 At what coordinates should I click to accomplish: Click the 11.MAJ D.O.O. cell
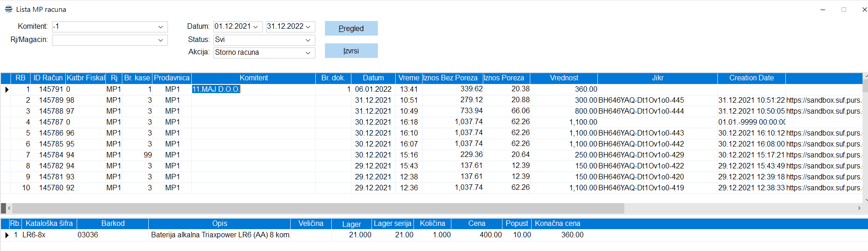(x=216, y=89)
